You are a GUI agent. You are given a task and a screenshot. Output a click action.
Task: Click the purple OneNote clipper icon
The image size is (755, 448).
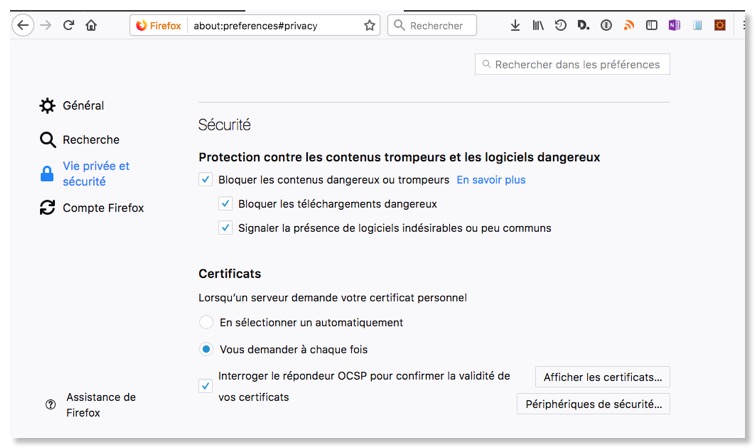tap(674, 25)
